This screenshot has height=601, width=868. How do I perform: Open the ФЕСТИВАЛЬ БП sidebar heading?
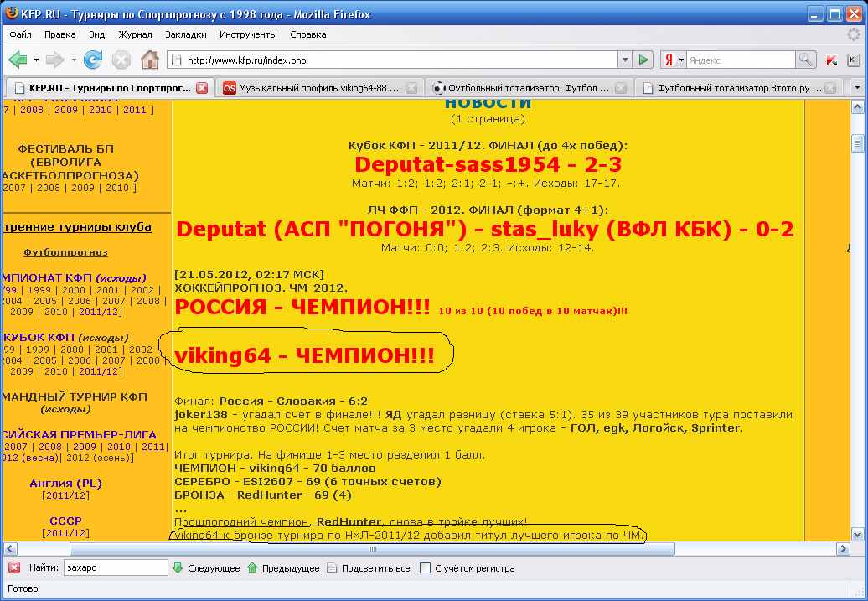pos(65,148)
